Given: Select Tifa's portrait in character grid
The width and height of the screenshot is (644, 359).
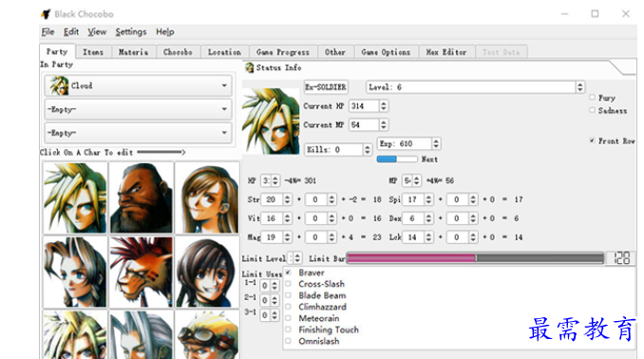Looking at the screenshot, I should (x=207, y=198).
